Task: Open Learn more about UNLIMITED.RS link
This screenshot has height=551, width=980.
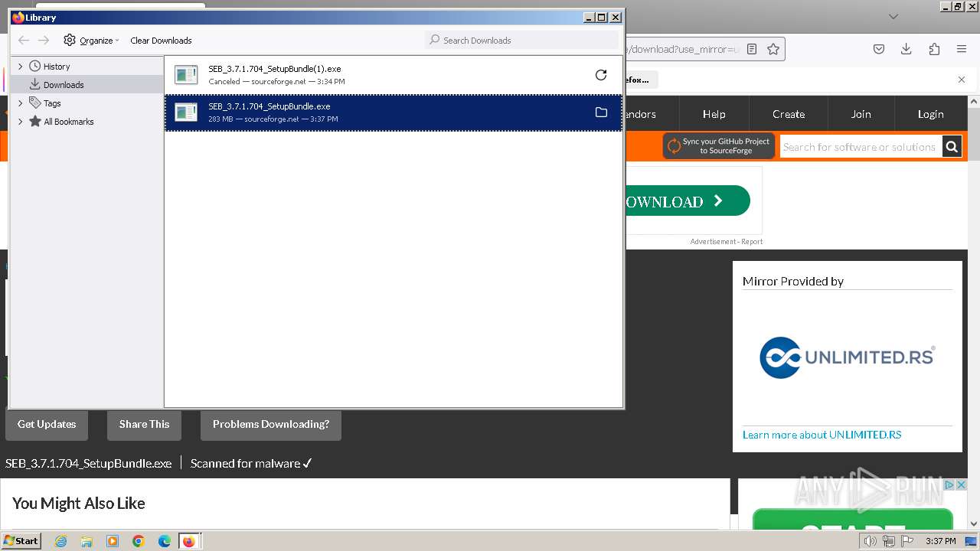Action: coord(822,435)
